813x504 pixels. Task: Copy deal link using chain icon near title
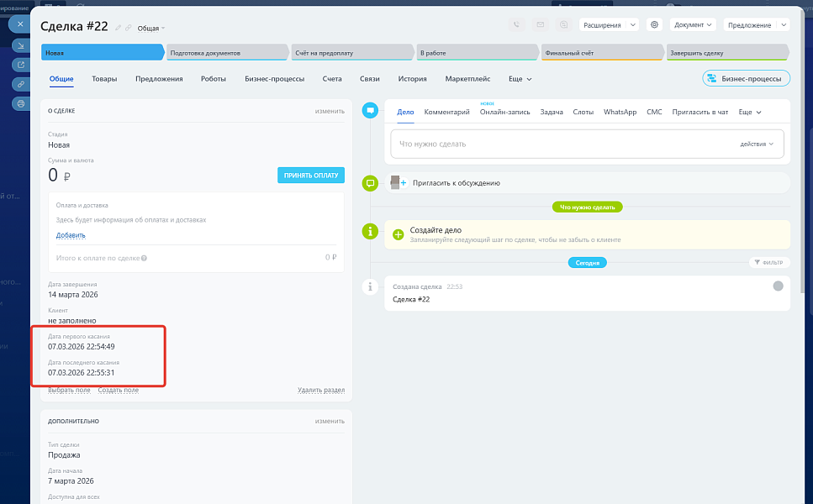(129, 28)
